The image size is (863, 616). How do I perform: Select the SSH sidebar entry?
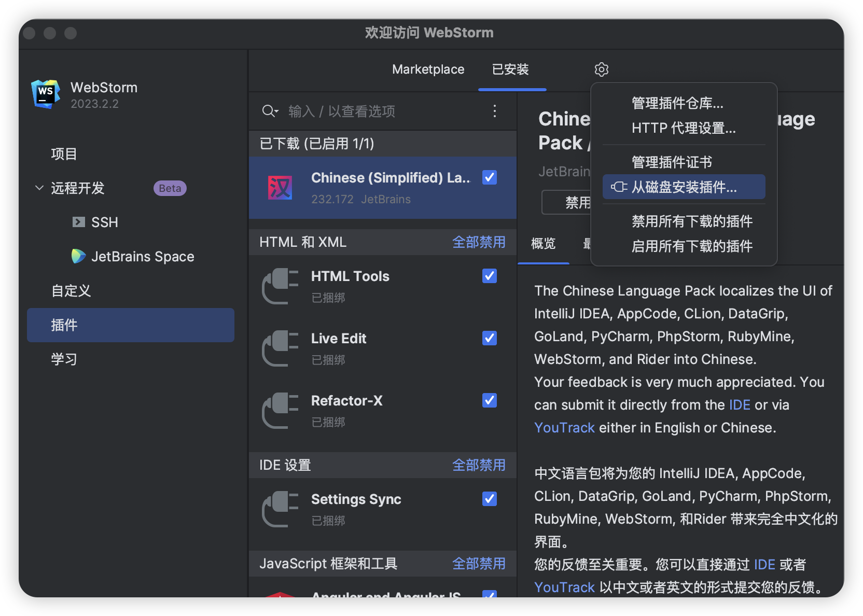[105, 222]
